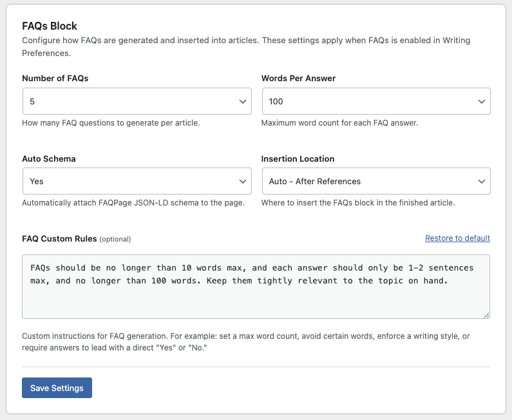
Task: Click the FAQ Custom Rules label
Action: [59, 239]
